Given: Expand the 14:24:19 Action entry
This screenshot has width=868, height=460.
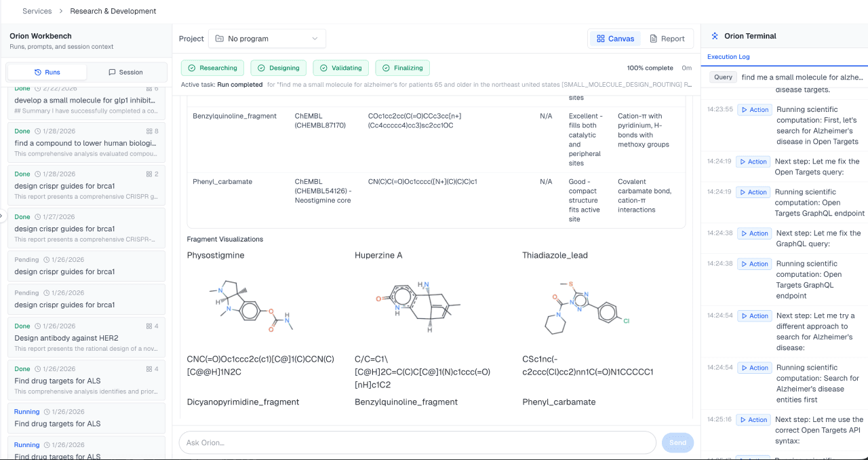Looking at the screenshot, I should 753,161.
